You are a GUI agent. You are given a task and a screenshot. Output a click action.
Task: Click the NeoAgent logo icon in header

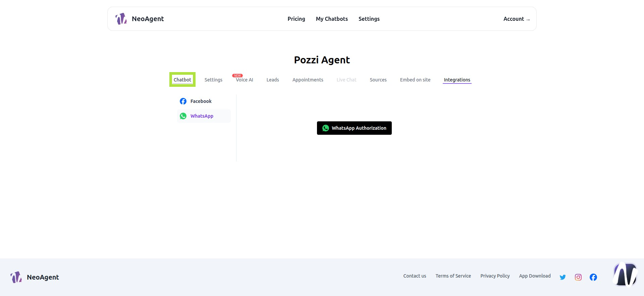point(121,19)
